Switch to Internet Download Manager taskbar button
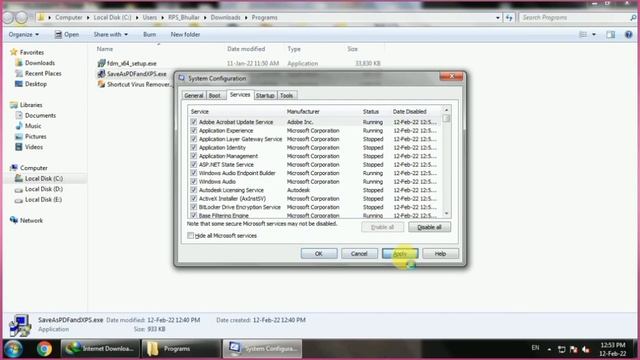Viewport: 640px width, 360px height. pyautogui.click(x=100, y=349)
